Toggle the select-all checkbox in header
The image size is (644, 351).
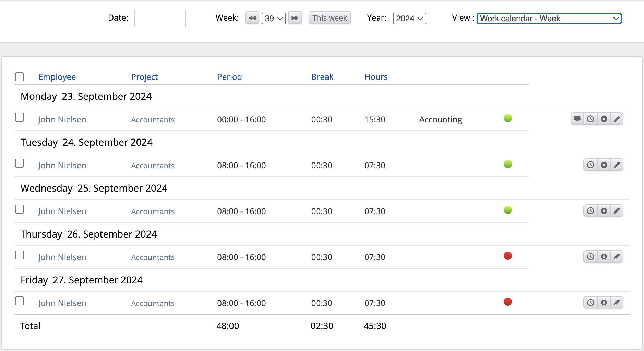click(20, 77)
